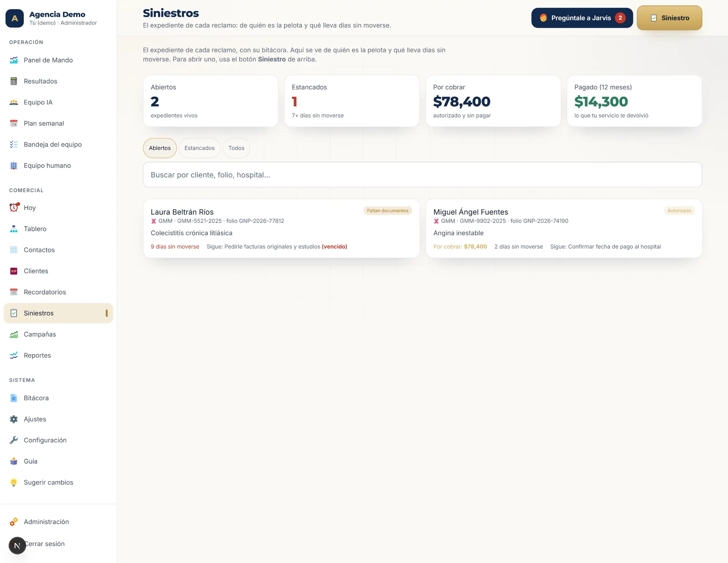Click the Resultados calculator icon

click(14, 81)
